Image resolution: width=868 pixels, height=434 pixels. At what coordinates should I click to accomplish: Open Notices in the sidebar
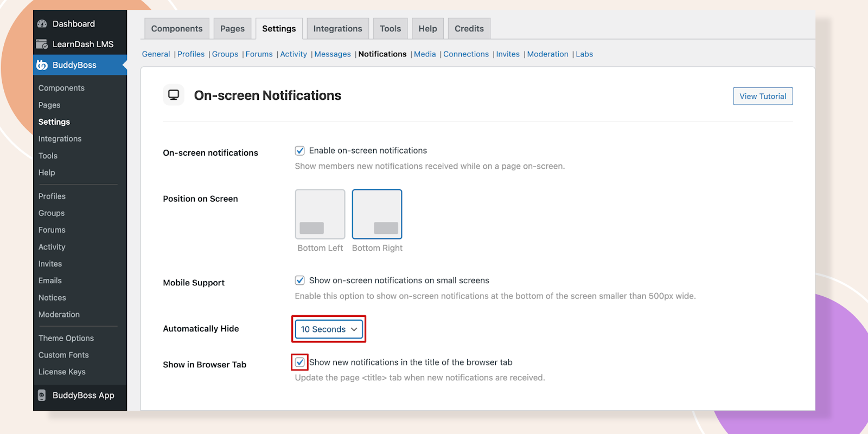click(52, 298)
